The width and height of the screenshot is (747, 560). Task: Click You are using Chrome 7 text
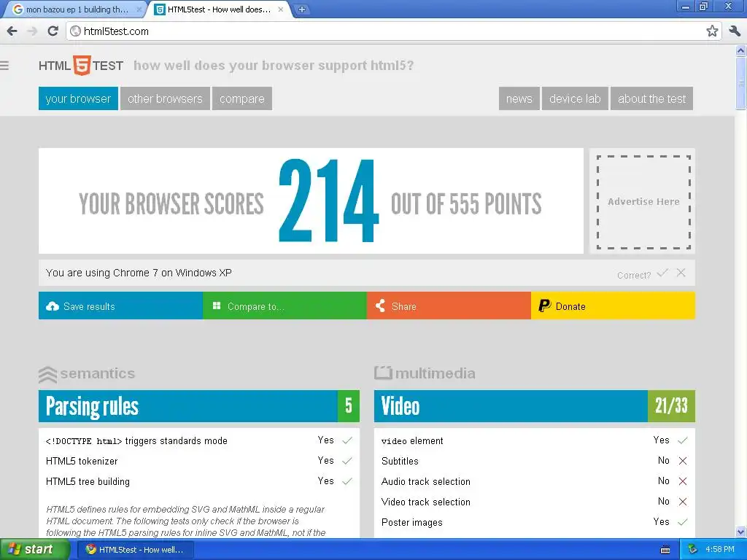point(139,273)
